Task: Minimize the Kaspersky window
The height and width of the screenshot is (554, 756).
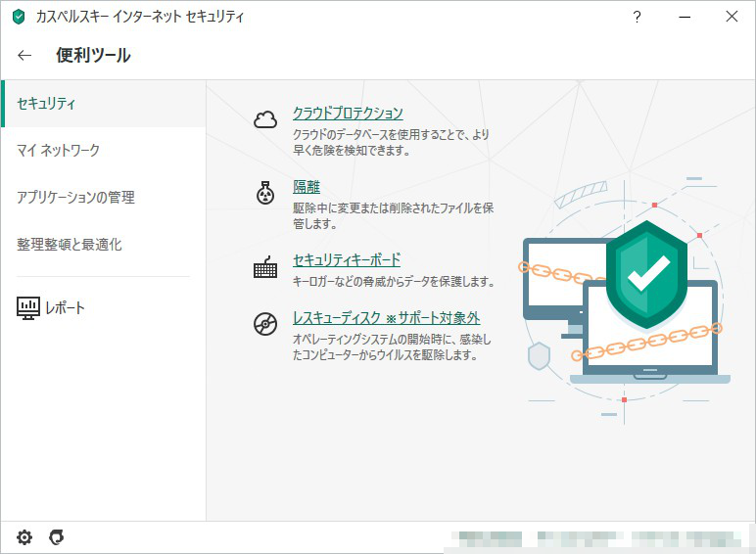Action: click(685, 18)
